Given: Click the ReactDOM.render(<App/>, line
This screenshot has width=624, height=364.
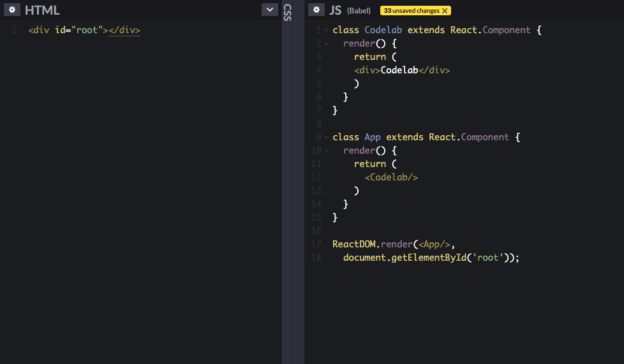Looking at the screenshot, I should click(394, 244).
